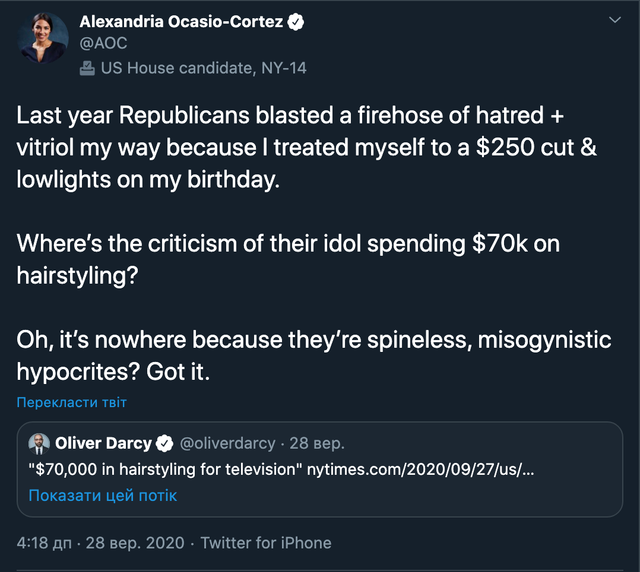
Task: Open the @oliverdarcy handle
Action: (x=226, y=443)
